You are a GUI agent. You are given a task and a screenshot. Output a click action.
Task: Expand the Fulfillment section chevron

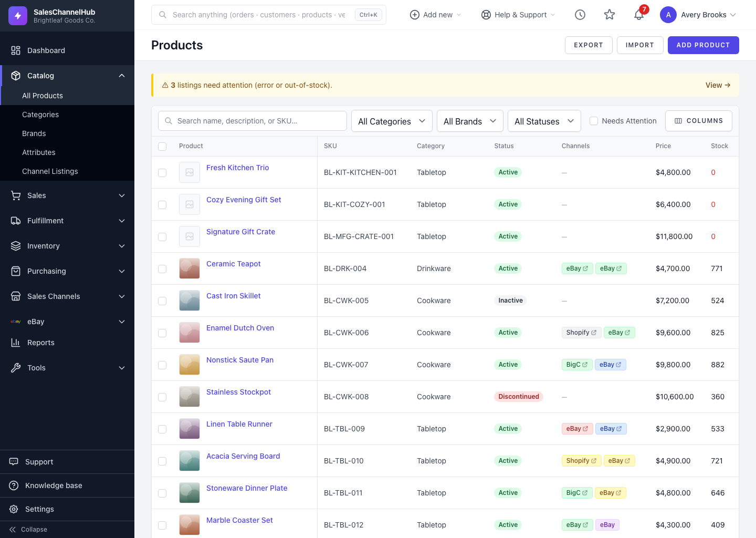[122, 221]
